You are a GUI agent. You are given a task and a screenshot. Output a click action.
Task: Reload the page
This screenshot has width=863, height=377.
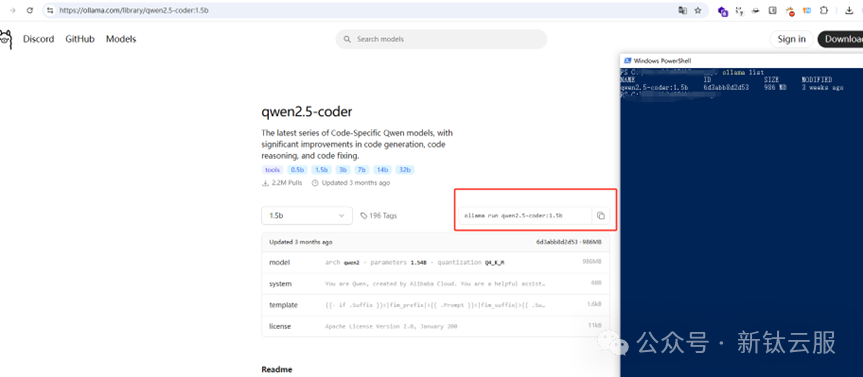pos(30,10)
